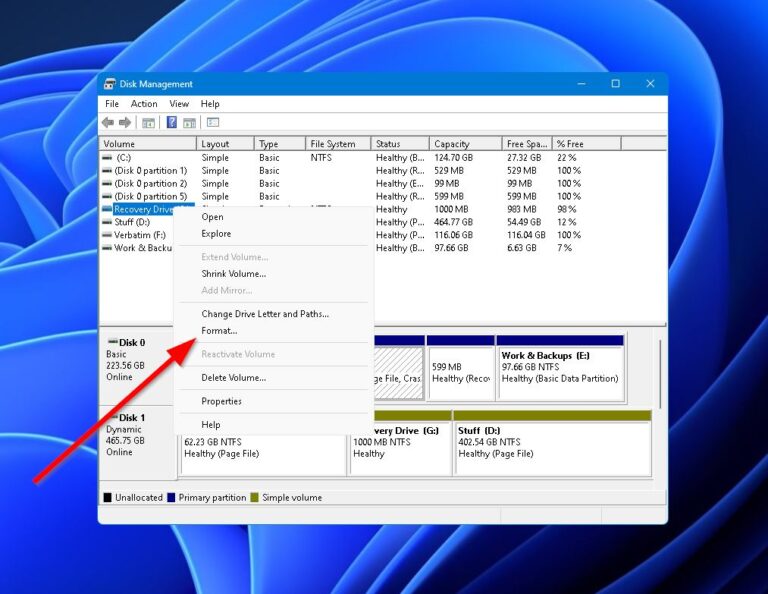Select Format... in the context menu
The height and width of the screenshot is (594, 768).
[x=219, y=331]
